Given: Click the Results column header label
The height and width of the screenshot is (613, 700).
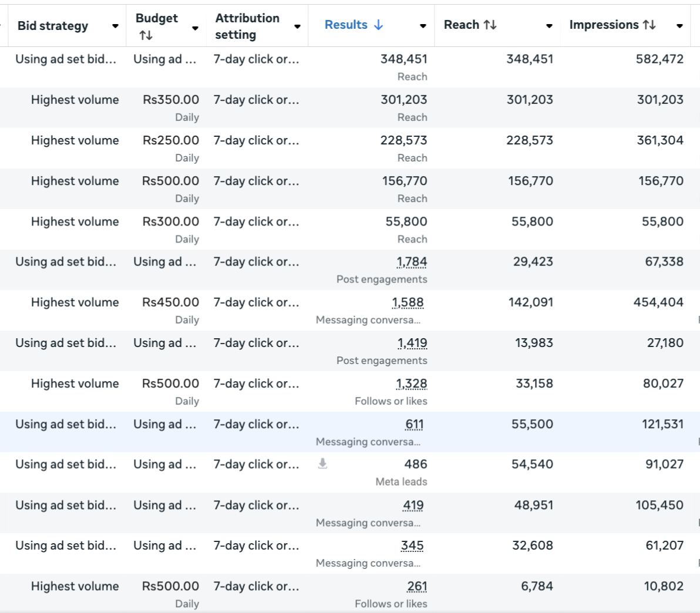Looking at the screenshot, I should (346, 25).
